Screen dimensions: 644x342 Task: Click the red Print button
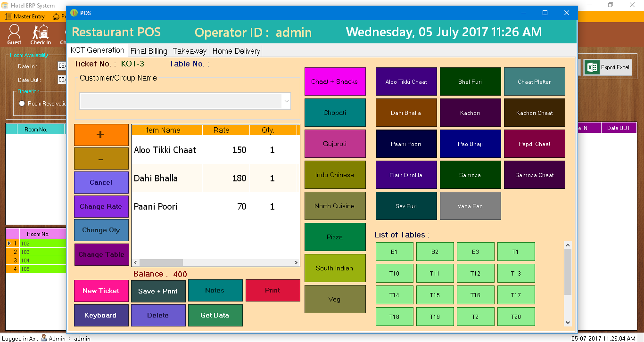[273, 290]
